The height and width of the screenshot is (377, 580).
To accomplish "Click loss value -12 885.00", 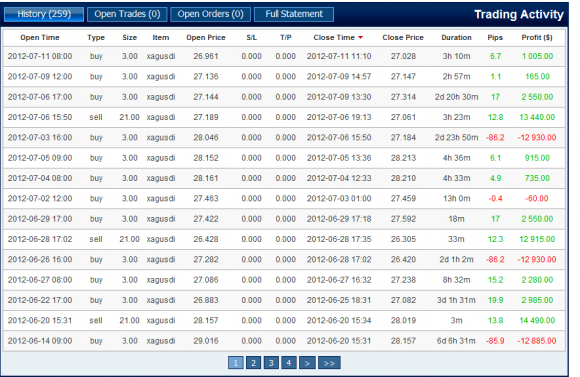I will (537, 341).
